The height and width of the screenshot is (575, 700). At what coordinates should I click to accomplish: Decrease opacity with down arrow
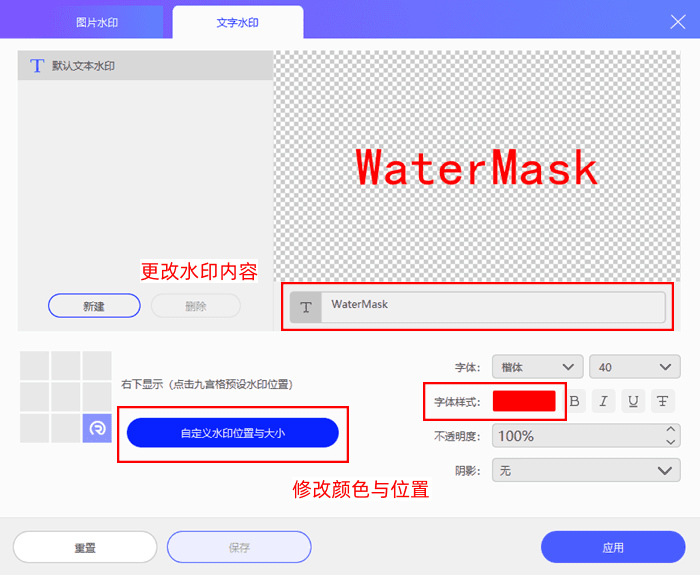tap(670, 442)
